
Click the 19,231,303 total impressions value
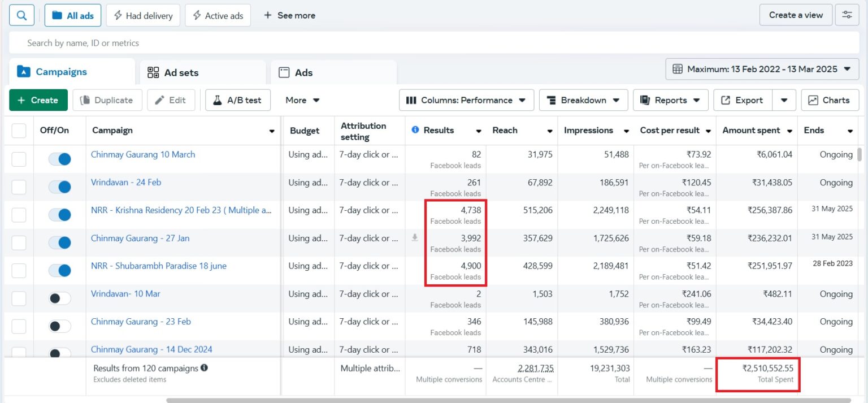click(610, 368)
